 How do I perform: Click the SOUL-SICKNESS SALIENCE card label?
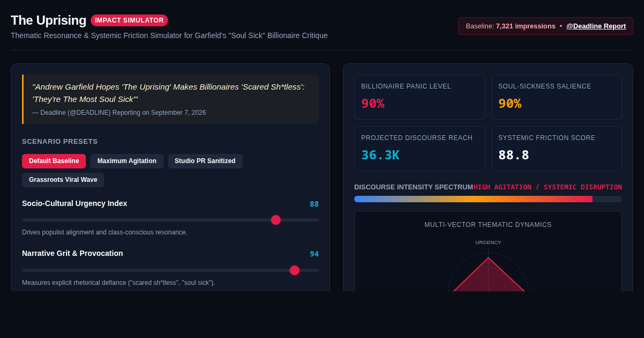[545, 86]
